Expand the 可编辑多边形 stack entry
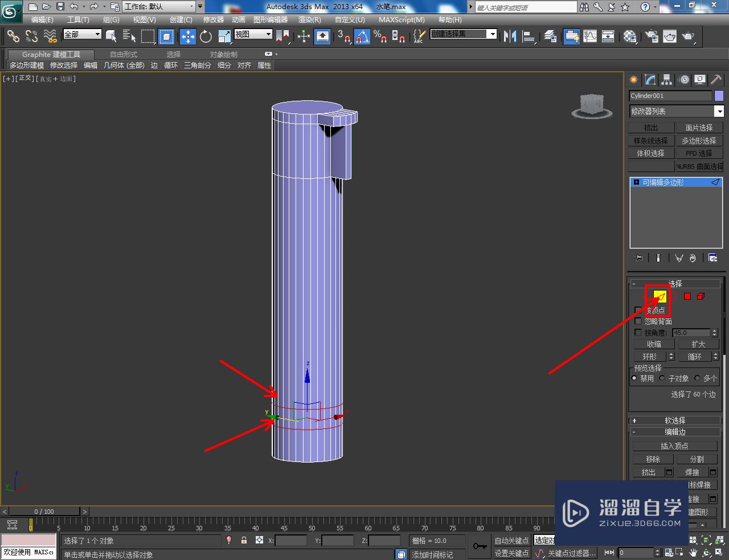This screenshot has width=729, height=560. tap(637, 182)
